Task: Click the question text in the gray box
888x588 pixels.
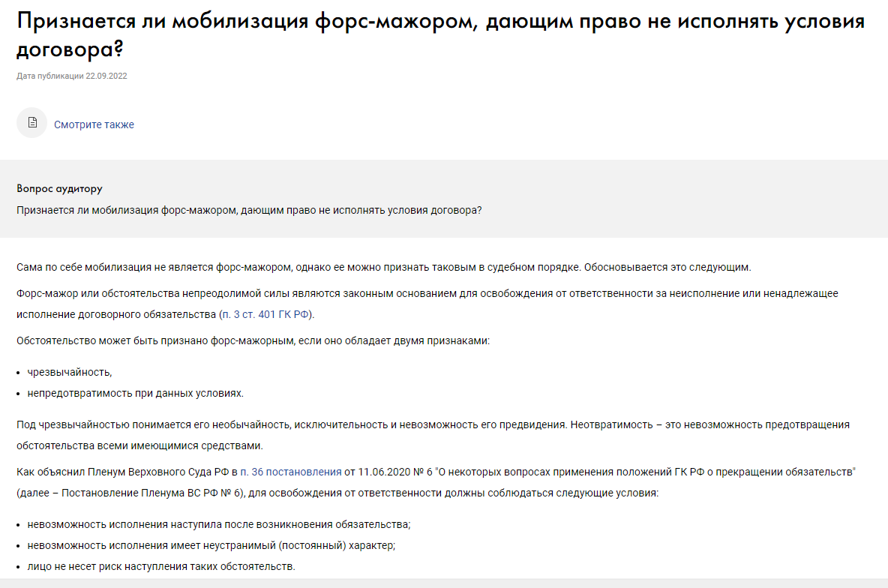Action: (x=249, y=210)
